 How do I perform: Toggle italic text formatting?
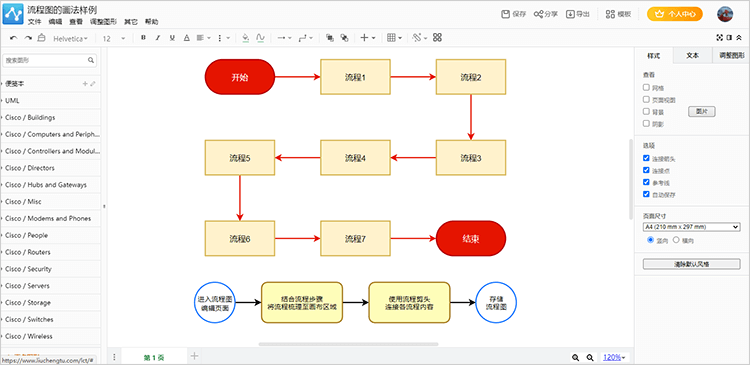point(157,38)
